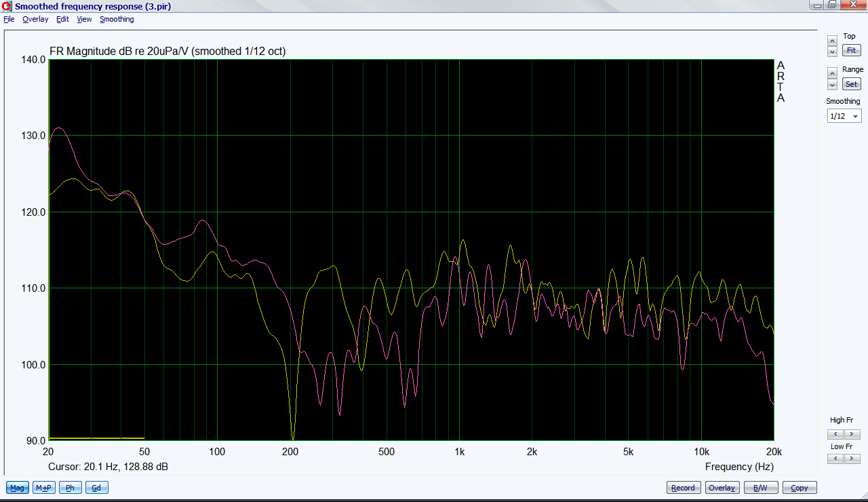868x502 pixels.
Task: Toggle M+P magnitude and phase view
Action: coord(44,488)
